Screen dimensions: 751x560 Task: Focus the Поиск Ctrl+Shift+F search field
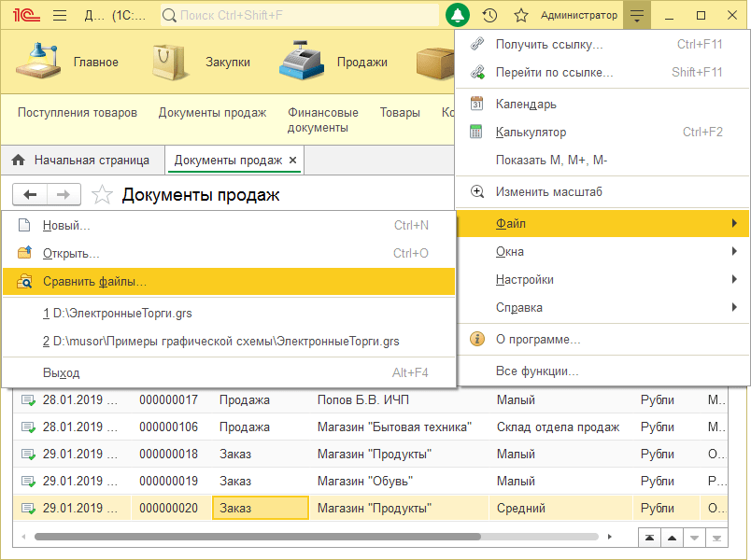[x=300, y=15]
